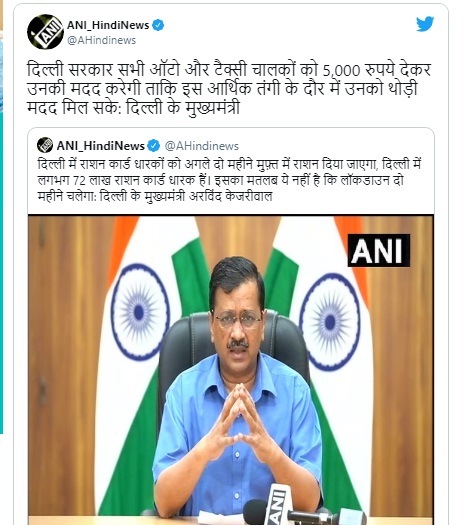
Task: Open the @AHindinews handle in quoted tweet
Action: tap(202, 146)
